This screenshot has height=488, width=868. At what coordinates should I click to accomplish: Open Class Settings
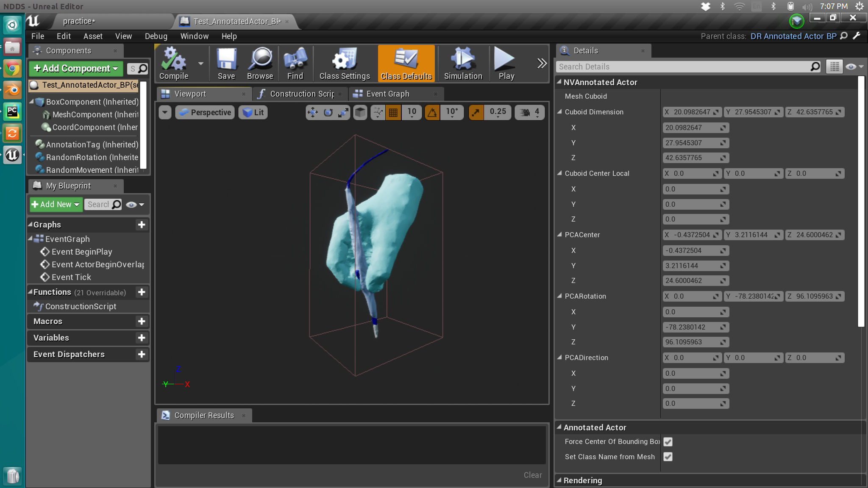(344, 64)
